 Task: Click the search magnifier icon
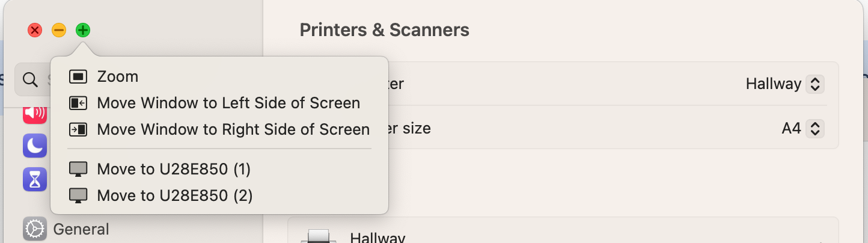[x=30, y=79]
